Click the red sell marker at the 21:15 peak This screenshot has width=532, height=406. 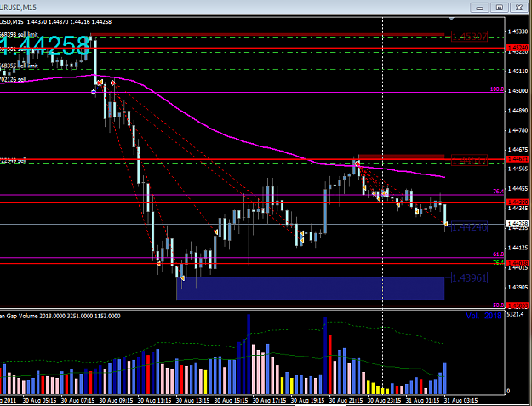pos(357,163)
